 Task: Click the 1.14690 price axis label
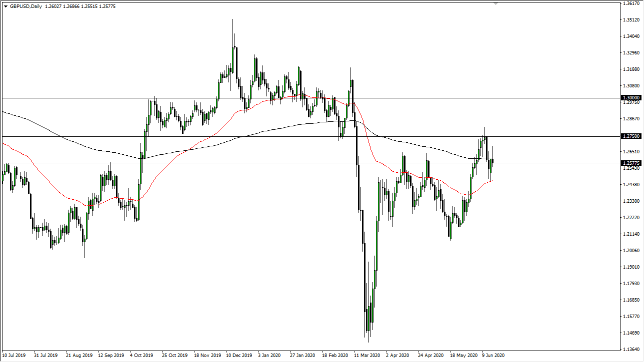631,333
